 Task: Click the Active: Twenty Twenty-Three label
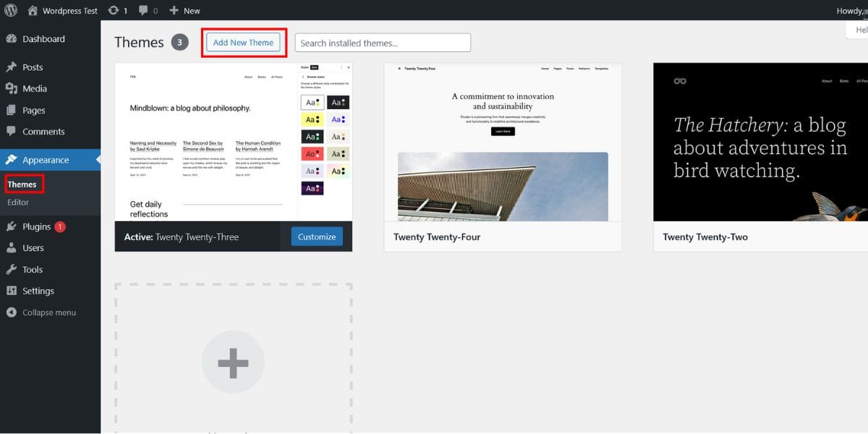(182, 237)
